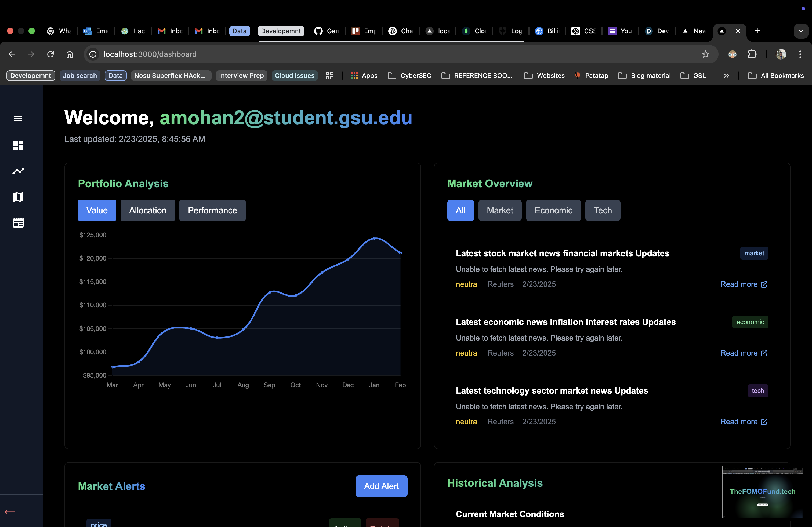The image size is (812, 527).
Task: Bookmark this page with the star icon
Action: [x=706, y=54]
